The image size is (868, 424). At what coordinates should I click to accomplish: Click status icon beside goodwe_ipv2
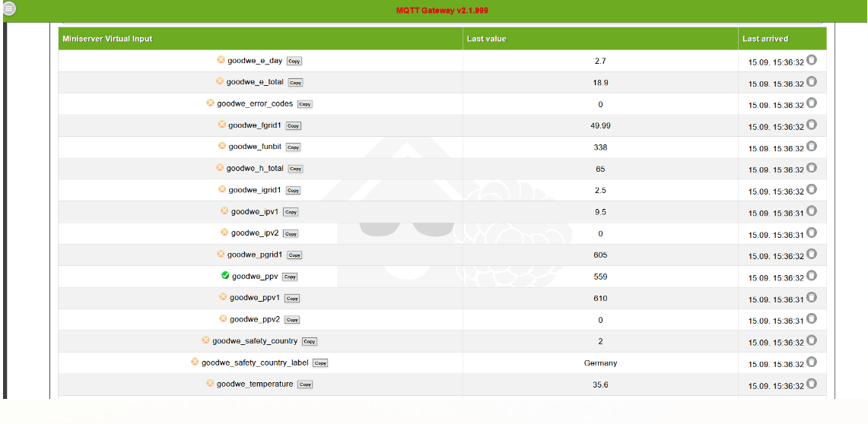[224, 233]
